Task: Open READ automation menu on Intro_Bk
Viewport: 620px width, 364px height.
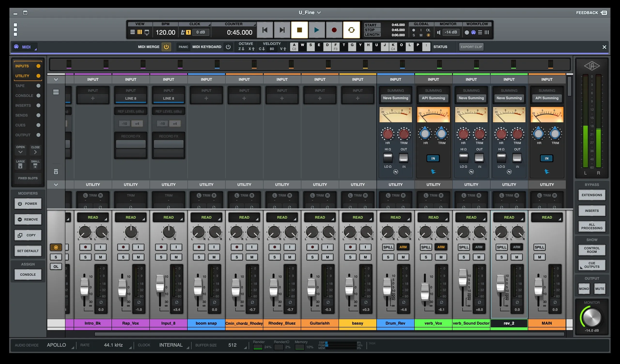Action: [93, 218]
